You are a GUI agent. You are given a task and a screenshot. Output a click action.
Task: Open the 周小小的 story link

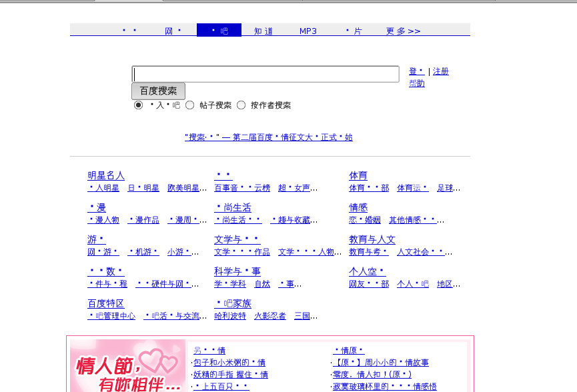click(380, 363)
